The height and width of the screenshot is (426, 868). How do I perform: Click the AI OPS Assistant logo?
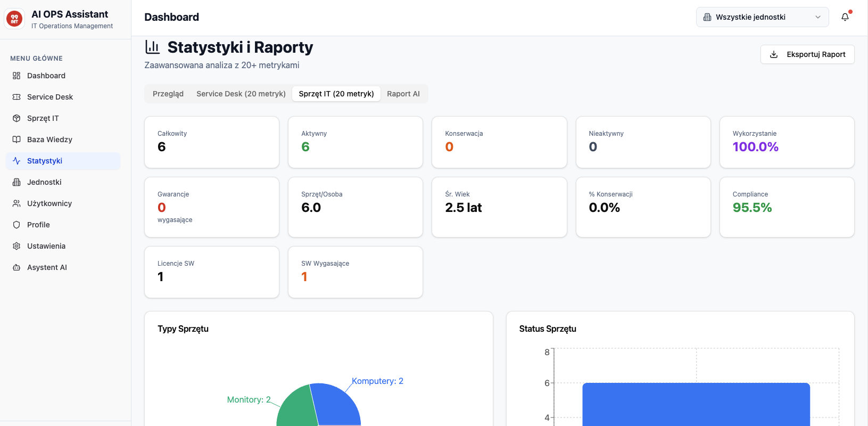pyautogui.click(x=14, y=19)
